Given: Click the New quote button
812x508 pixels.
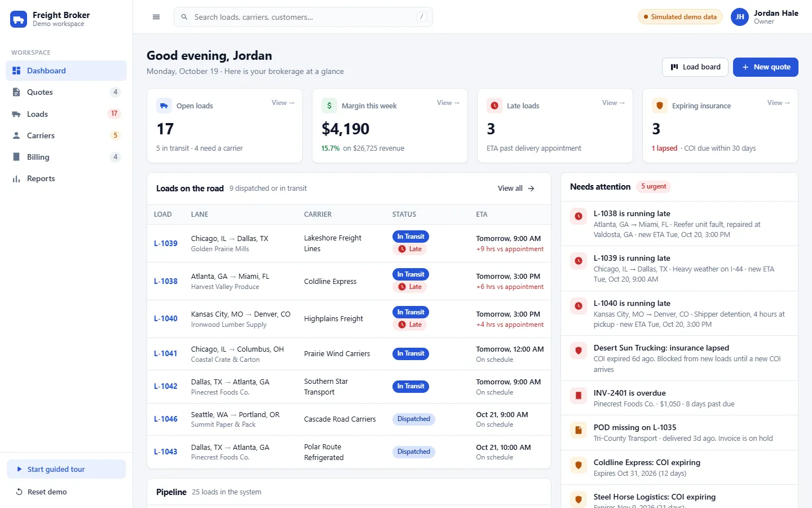Looking at the screenshot, I should click(765, 67).
